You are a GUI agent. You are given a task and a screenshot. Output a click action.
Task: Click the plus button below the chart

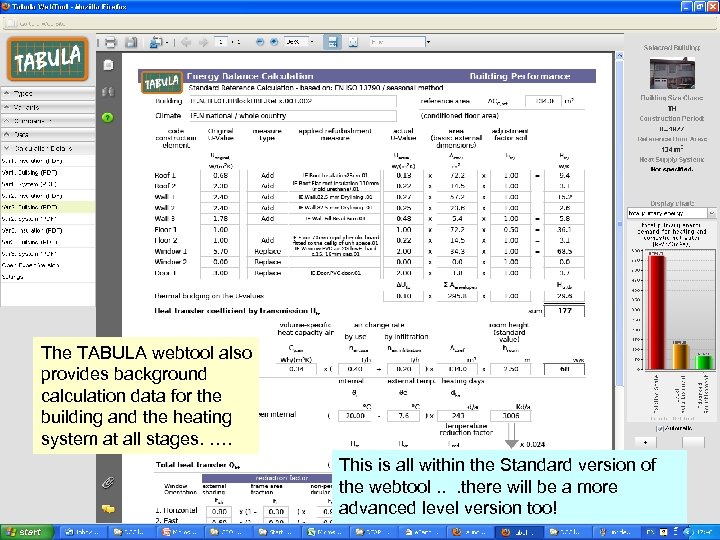[x=646, y=442]
